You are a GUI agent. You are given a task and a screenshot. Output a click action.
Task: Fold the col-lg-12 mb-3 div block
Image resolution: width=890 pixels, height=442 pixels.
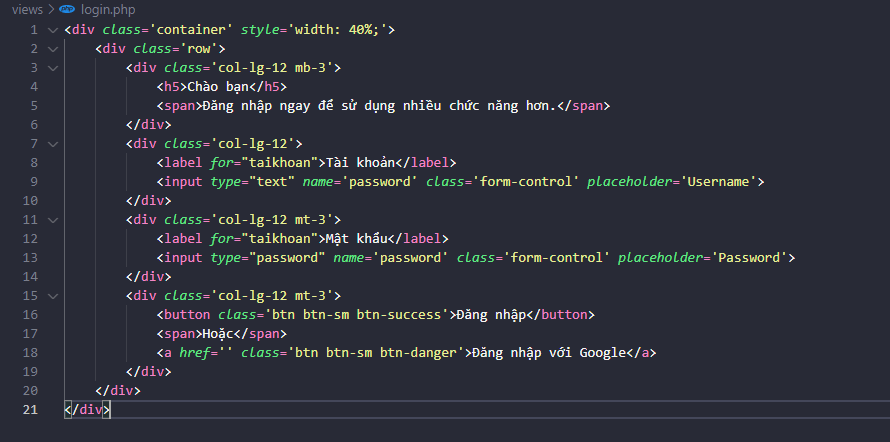52,67
